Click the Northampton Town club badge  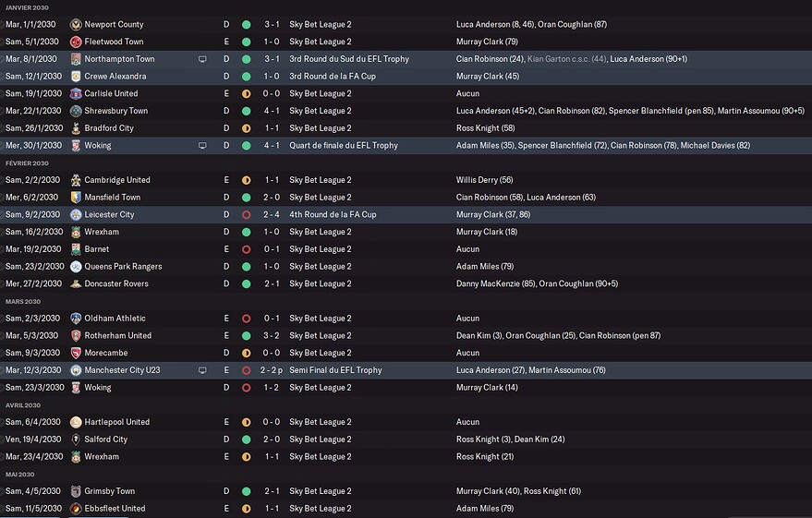tap(76, 59)
